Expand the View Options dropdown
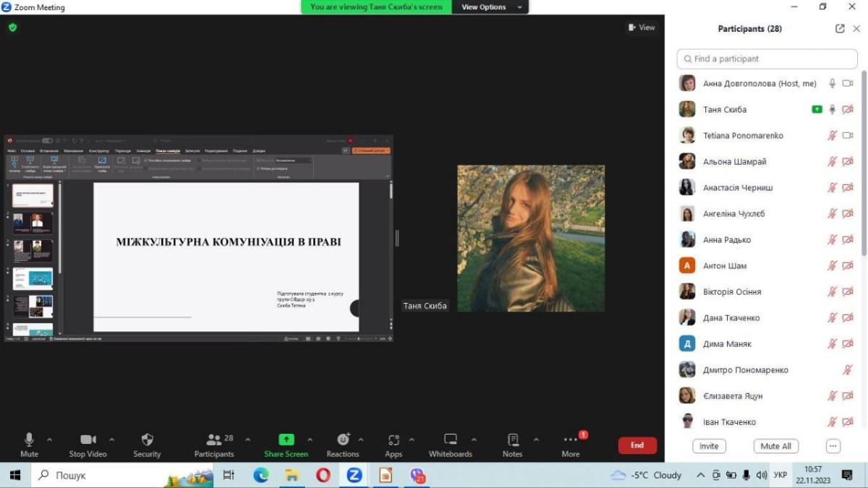Screen dimensions: 868x488 490,7
